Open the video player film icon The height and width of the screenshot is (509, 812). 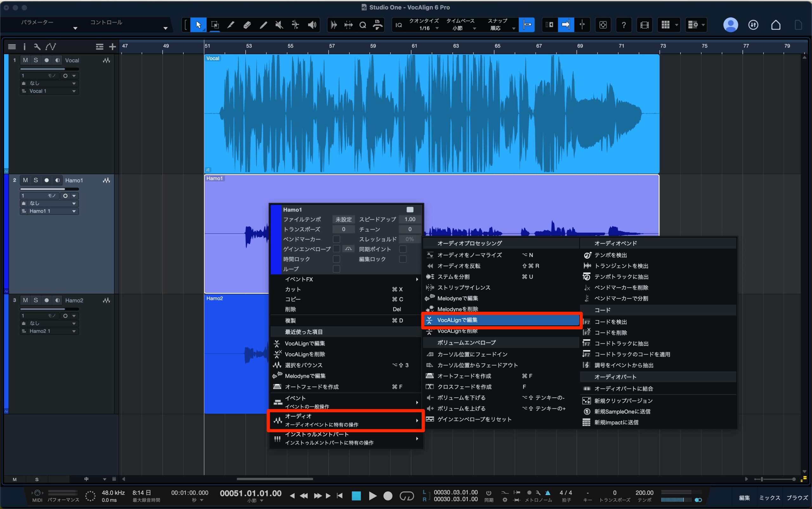pyautogui.click(x=645, y=25)
